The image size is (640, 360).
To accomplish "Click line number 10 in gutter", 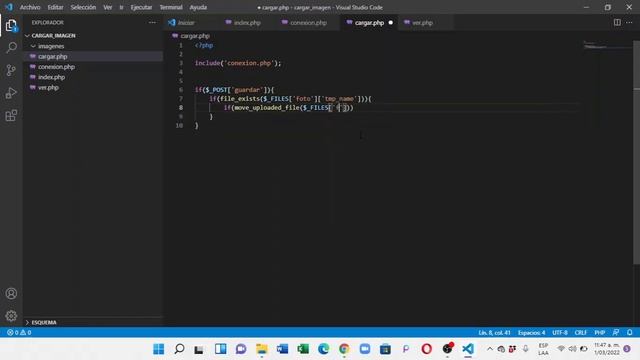I will 179,126.
